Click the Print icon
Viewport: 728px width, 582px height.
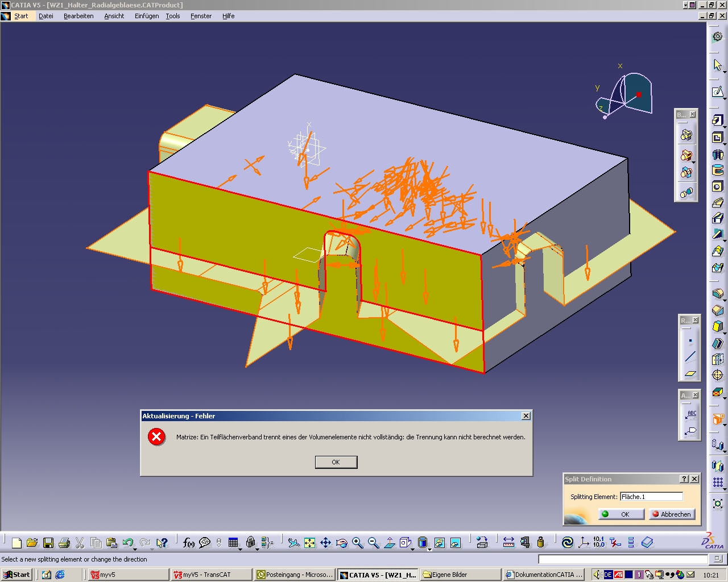64,543
